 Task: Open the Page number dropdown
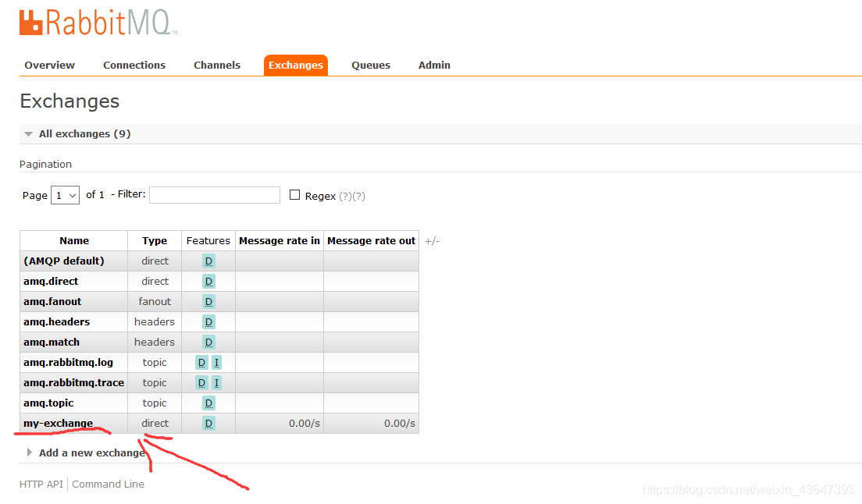click(x=66, y=196)
